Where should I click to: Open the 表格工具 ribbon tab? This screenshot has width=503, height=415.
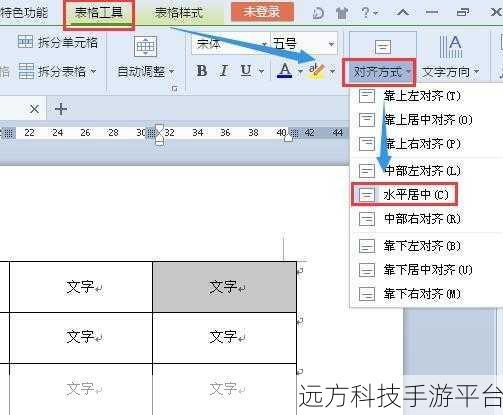tap(99, 13)
